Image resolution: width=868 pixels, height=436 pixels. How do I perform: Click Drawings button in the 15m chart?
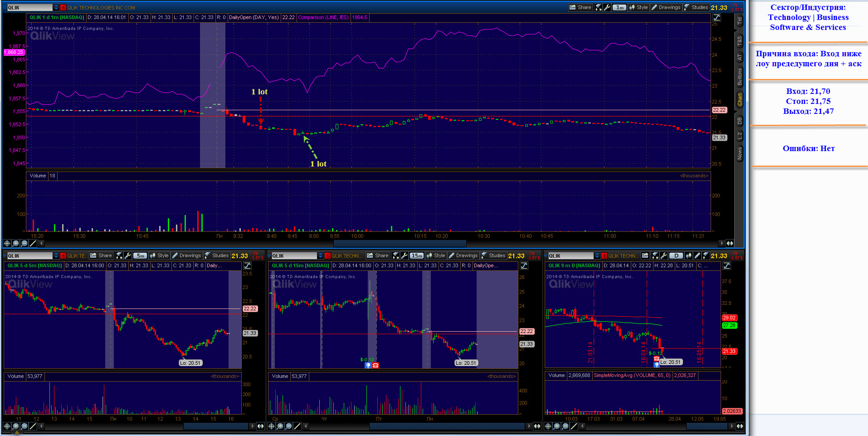(463, 255)
